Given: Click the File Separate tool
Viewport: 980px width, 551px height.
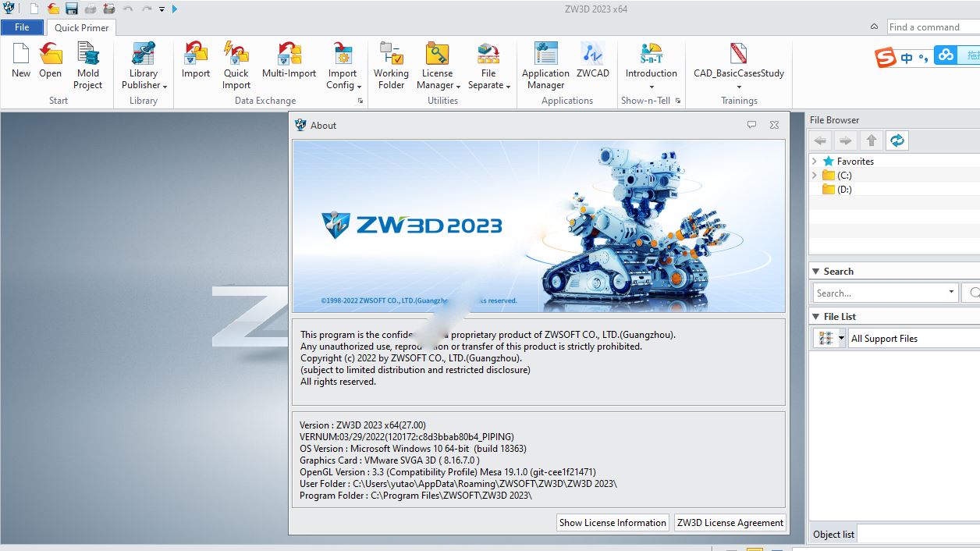Looking at the screenshot, I should click(489, 66).
